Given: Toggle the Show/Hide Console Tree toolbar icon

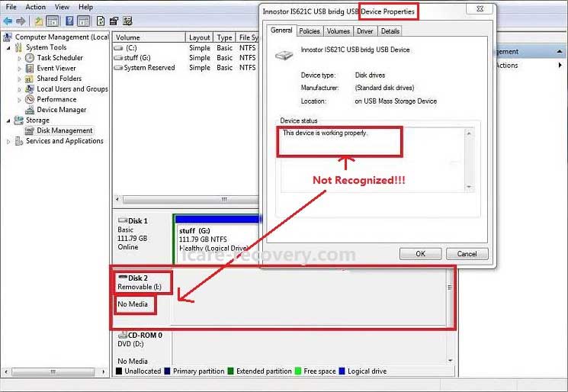Looking at the screenshot, I should point(53,21).
